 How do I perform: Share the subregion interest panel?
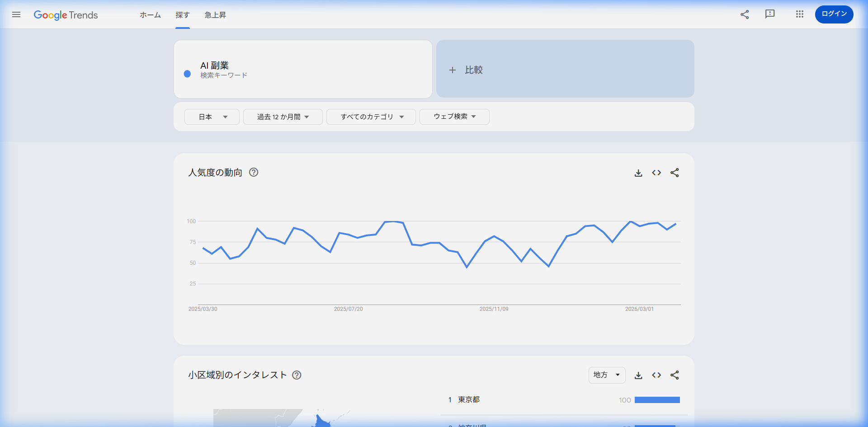coord(675,375)
